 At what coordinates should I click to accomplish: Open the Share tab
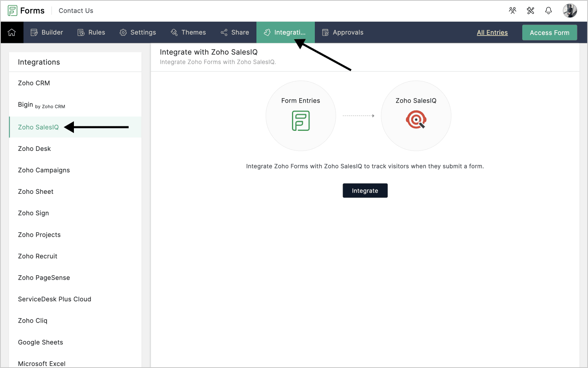[x=235, y=32]
